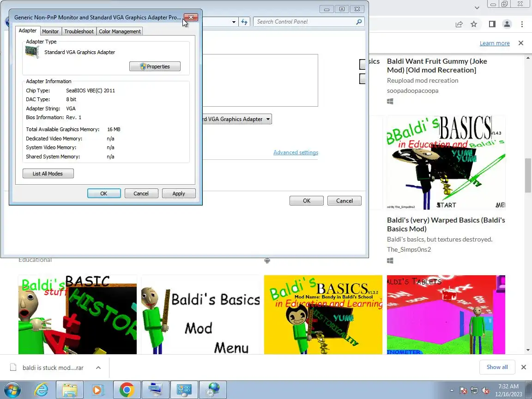Image resolution: width=532 pixels, height=399 pixels.
Task: Click the soopadoopacoopa author name
Action: pos(412,91)
